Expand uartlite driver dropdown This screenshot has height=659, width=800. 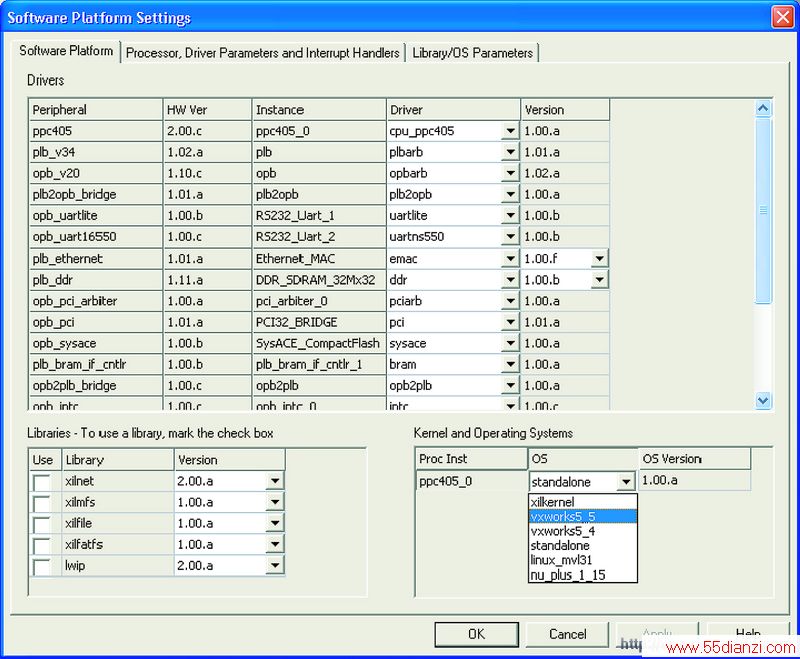[x=510, y=216]
